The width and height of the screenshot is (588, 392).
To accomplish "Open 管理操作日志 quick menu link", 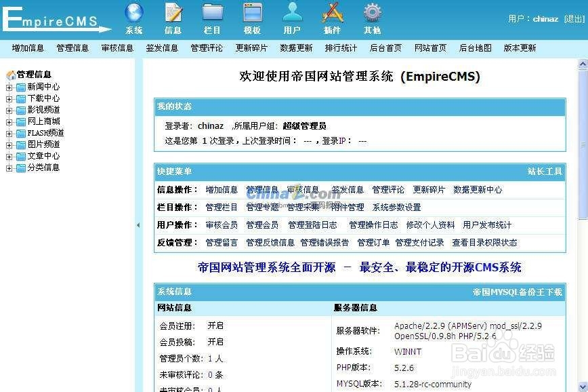I will 373,225.
